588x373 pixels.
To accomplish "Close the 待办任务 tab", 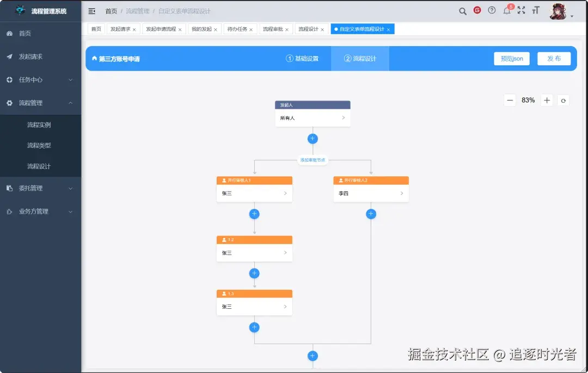I will point(251,29).
